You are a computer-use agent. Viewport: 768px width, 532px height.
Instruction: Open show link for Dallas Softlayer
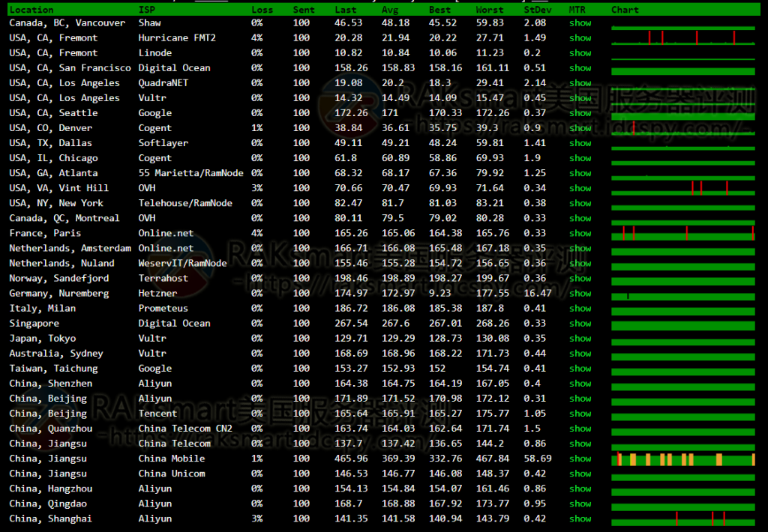pyautogui.click(x=580, y=143)
